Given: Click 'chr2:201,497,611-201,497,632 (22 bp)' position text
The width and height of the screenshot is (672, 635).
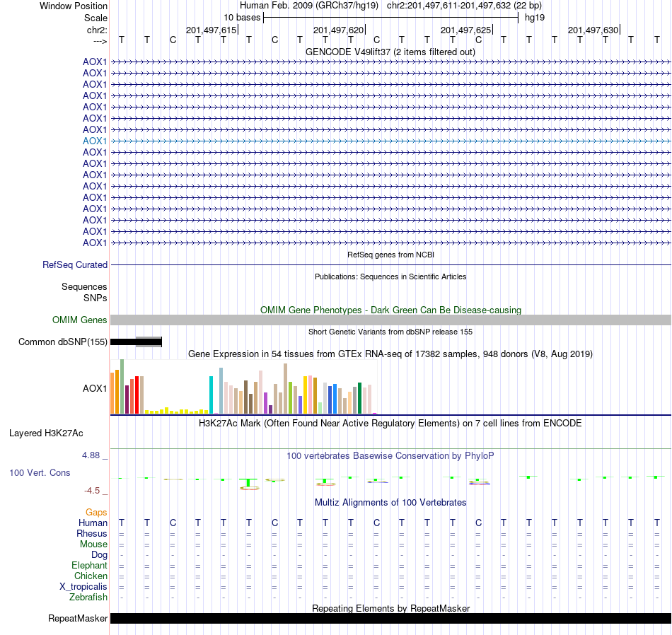Looking at the screenshot, I should click(464, 6).
